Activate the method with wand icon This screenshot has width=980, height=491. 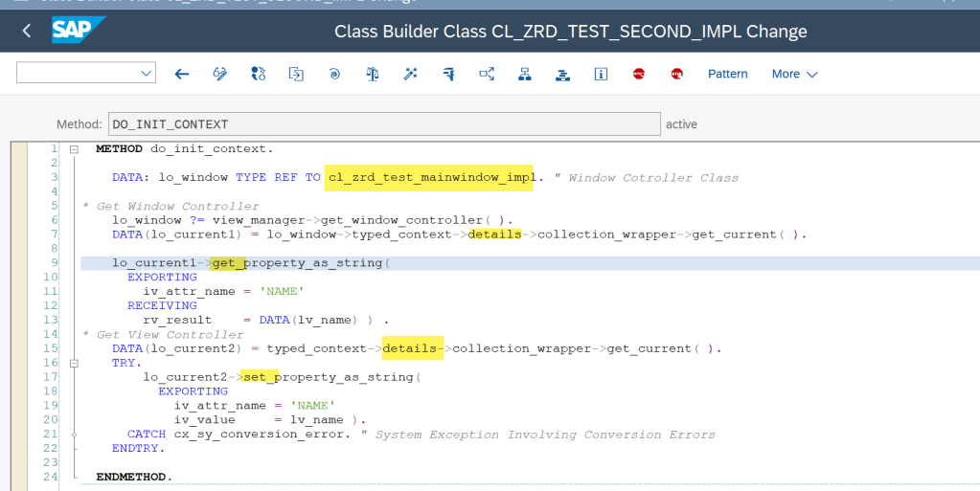point(411,74)
